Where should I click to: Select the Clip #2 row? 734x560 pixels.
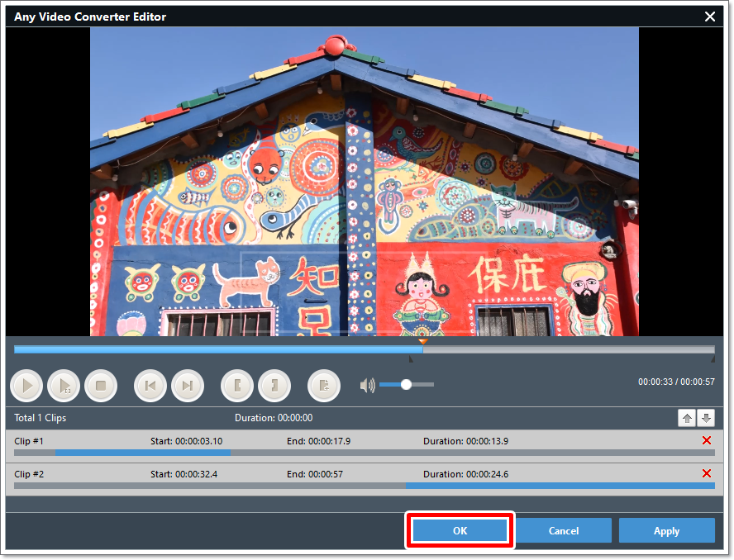(365, 478)
